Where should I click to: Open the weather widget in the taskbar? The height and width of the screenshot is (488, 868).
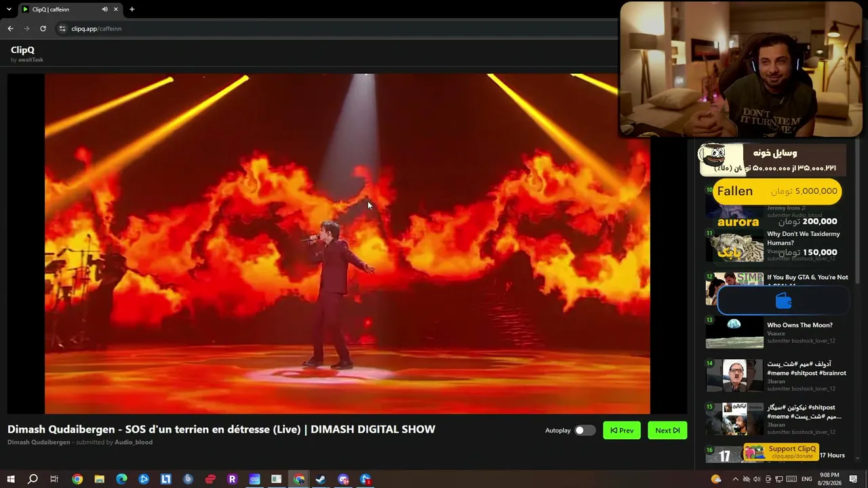click(x=716, y=479)
